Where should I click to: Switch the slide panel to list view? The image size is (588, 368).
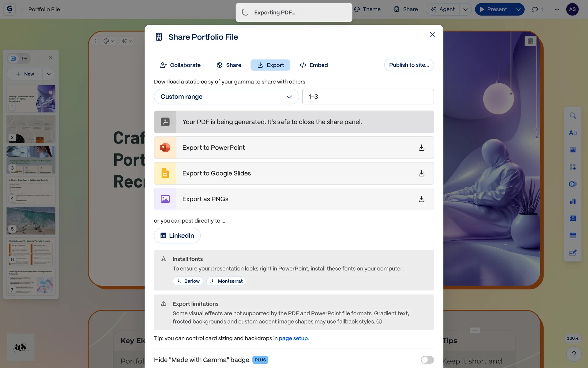(x=24, y=59)
